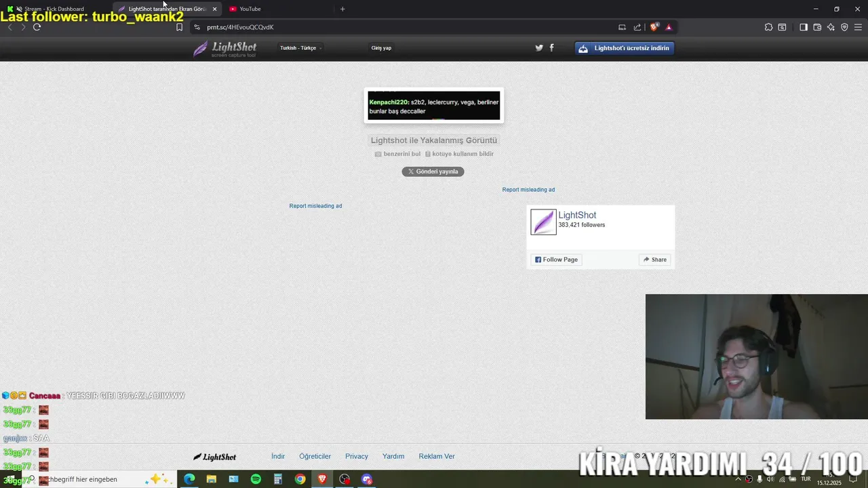868x488 pixels.
Task: Open the browser extensions puzzle icon
Action: click(768, 27)
